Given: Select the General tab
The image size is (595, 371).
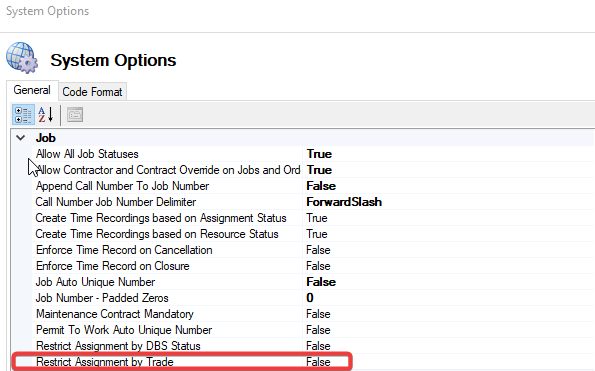Looking at the screenshot, I should pyautogui.click(x=32, y=90).
